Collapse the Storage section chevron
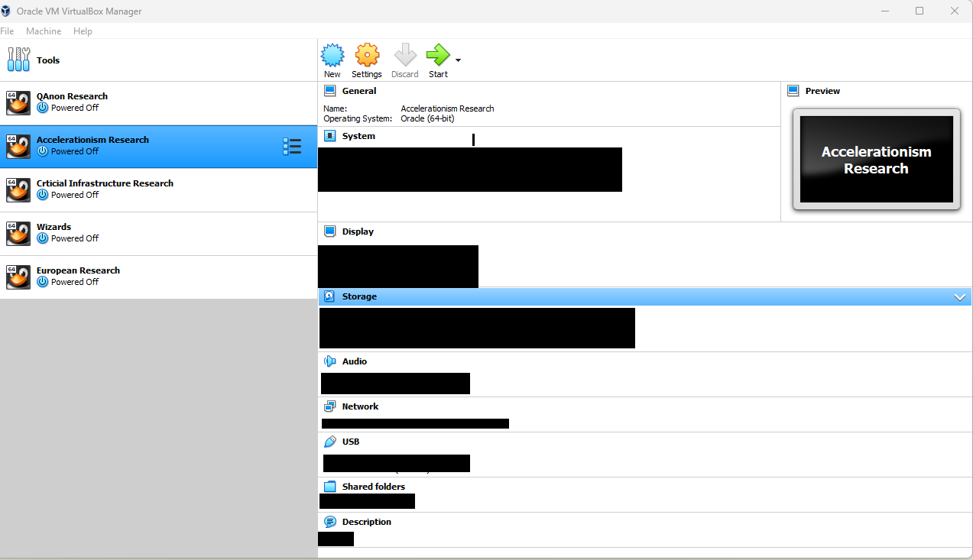This screenshot has width=973, height=560. (x=960, y=297)
